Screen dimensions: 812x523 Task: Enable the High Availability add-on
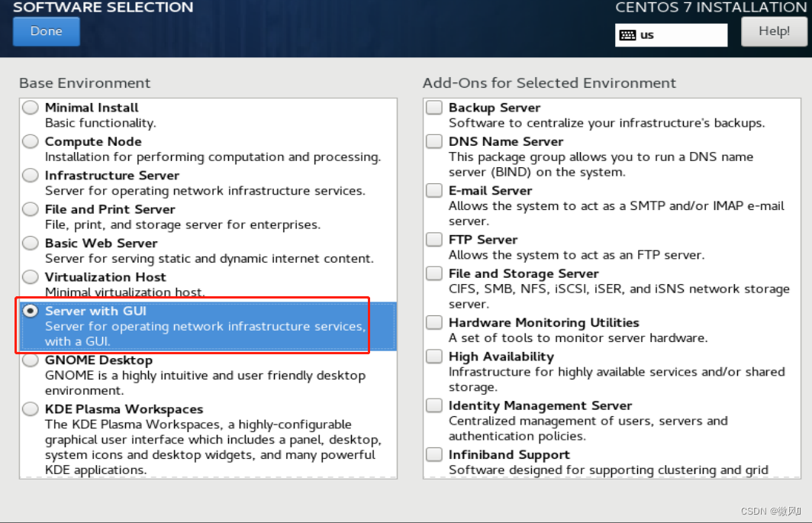point(434,356)
